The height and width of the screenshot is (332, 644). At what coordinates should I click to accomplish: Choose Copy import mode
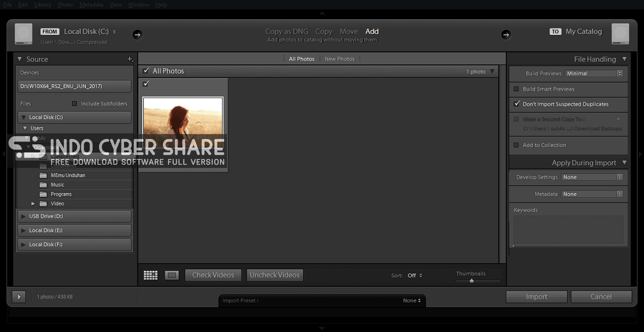(324, 32)
